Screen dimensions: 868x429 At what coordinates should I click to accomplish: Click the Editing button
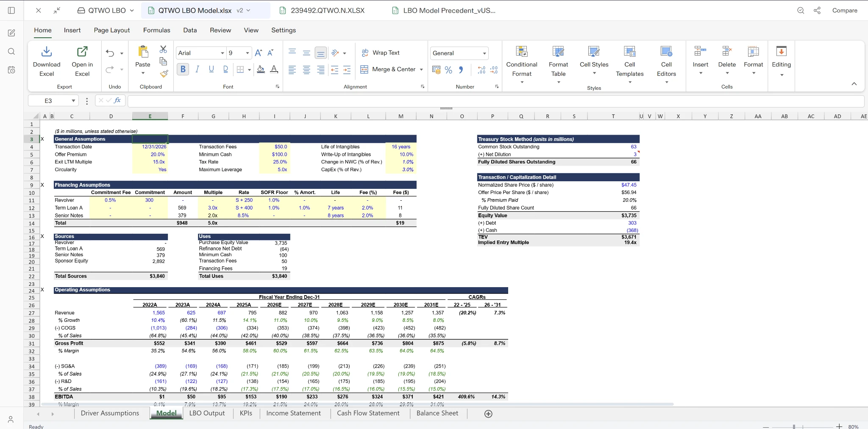click(781, 61)
